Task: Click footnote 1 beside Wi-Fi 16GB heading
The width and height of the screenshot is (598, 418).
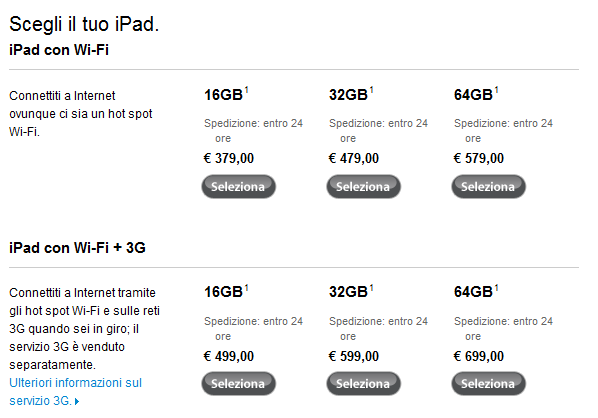Action: [246, 90]
